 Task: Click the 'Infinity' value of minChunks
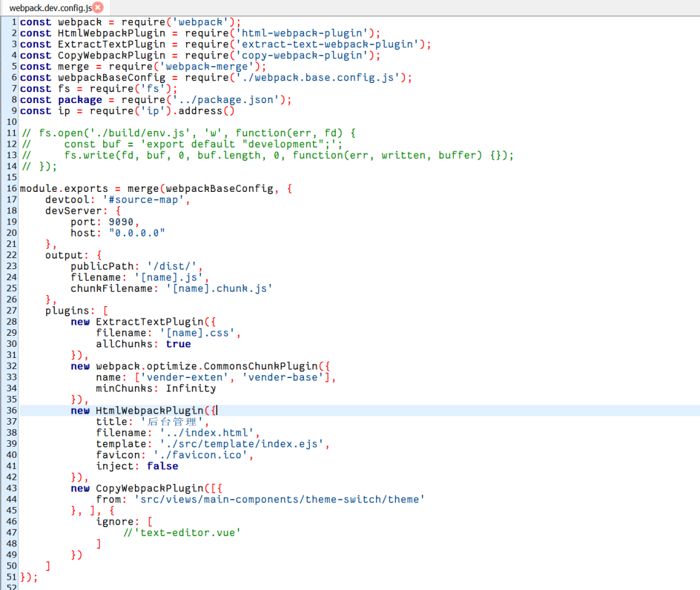pos(191,388)
